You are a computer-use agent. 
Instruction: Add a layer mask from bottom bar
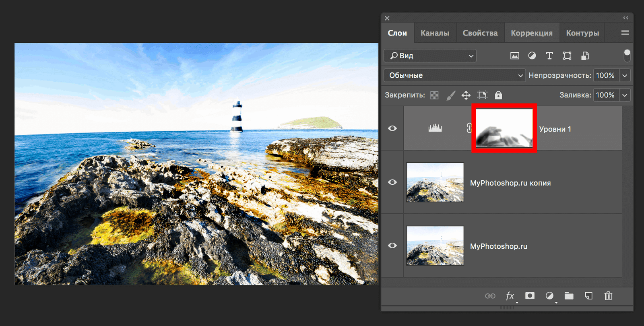click(x=530, y=296)
